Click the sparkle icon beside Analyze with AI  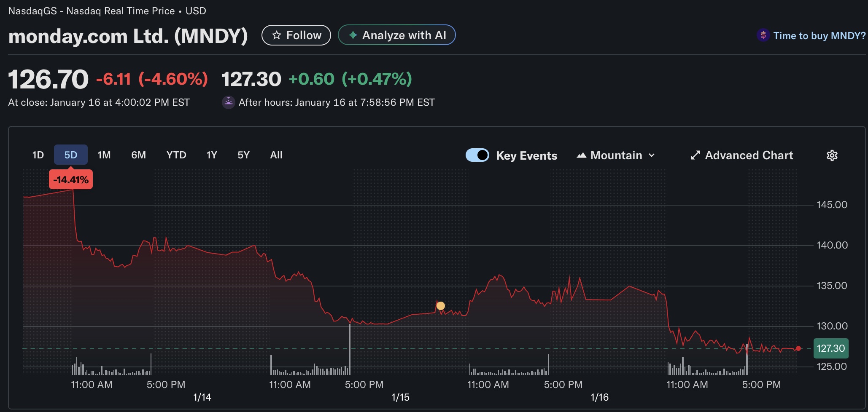click(353, 35)
